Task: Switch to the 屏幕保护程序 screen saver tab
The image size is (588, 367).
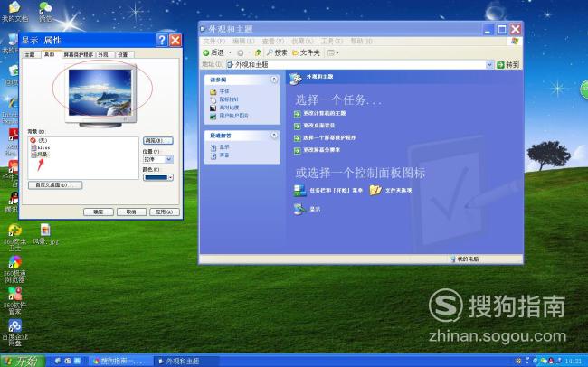Action: tap(78, 55)
